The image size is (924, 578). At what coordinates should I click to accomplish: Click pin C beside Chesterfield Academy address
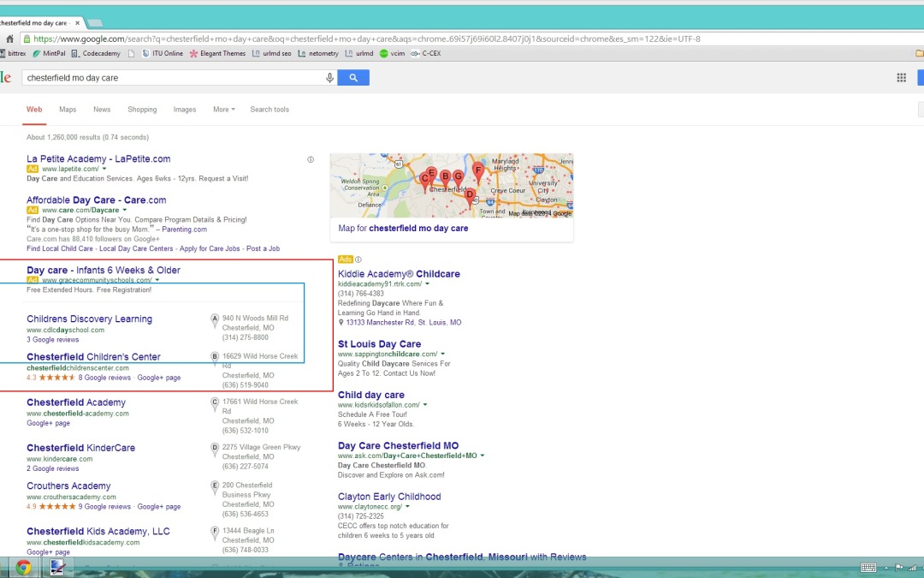pos(215,402)
